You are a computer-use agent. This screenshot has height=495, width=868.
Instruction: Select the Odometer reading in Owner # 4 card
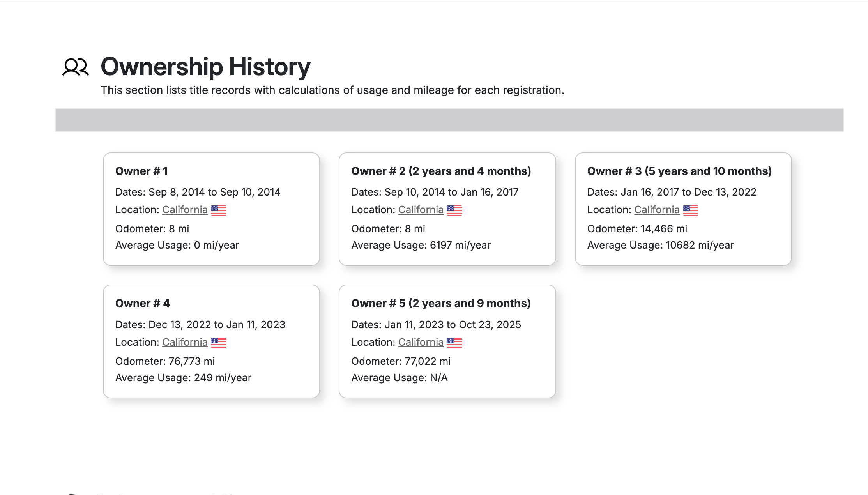tap(165, 361)
